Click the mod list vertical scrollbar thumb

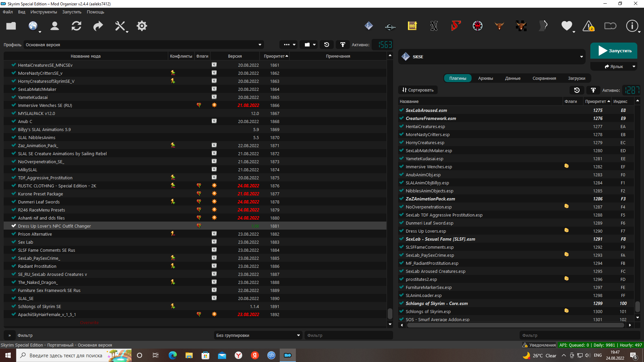pos(390,314)
